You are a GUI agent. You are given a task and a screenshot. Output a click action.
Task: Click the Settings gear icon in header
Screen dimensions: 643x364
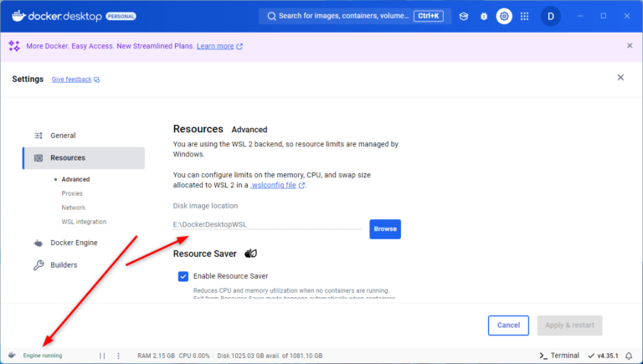pyautogui.click(x=503, y=16)
